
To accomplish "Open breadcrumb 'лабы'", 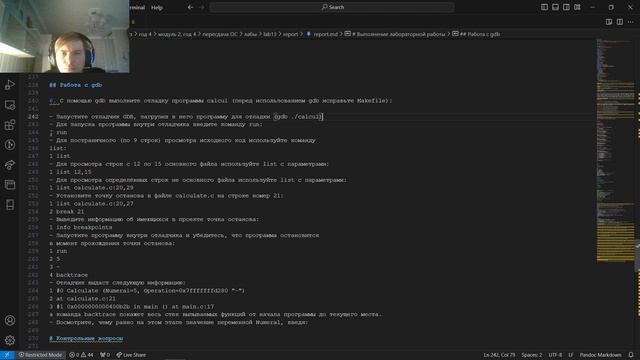I will pos(250,34).
